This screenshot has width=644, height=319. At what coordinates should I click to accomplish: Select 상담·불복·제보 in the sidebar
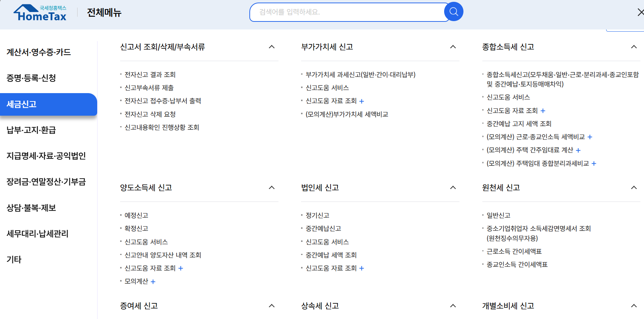coord(31,208)
